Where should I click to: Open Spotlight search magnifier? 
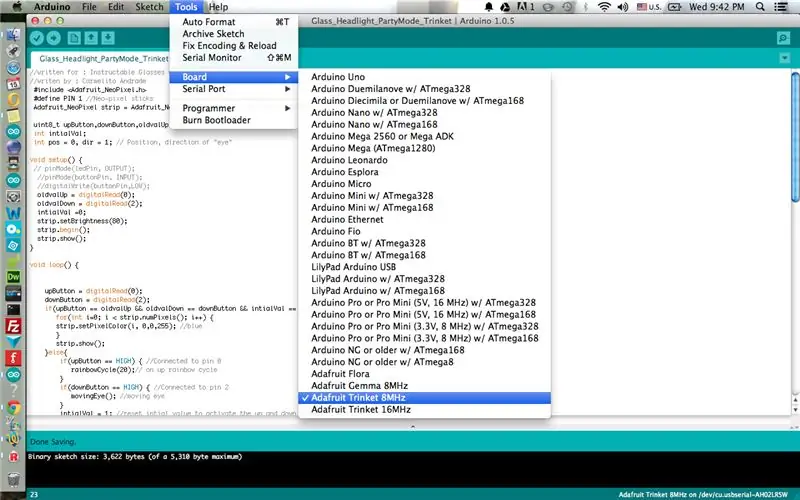click(760, 7)
